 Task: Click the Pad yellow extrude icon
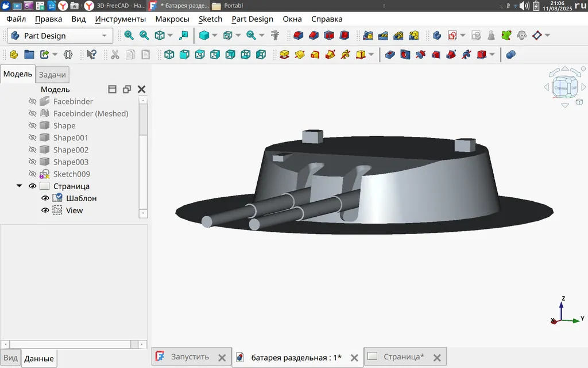[x=284, y=55]
